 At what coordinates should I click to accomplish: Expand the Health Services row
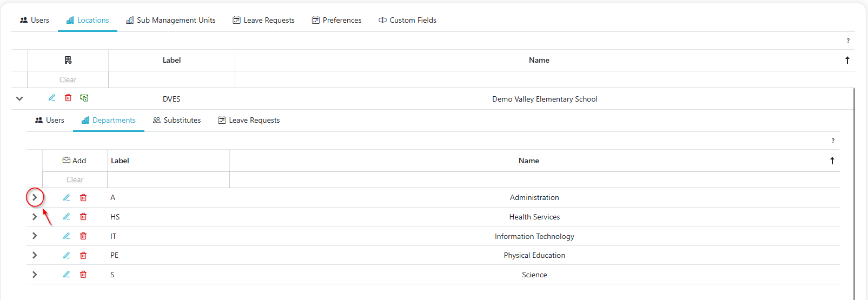tap(35, 217)
